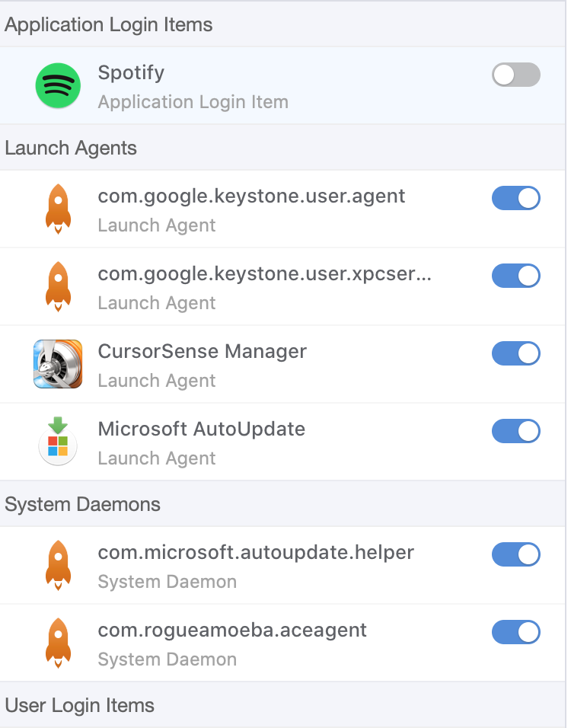This screenshot has height=728, width=571.
Task: Select the Application Login Items section header
Action: [x=109, y=24]
